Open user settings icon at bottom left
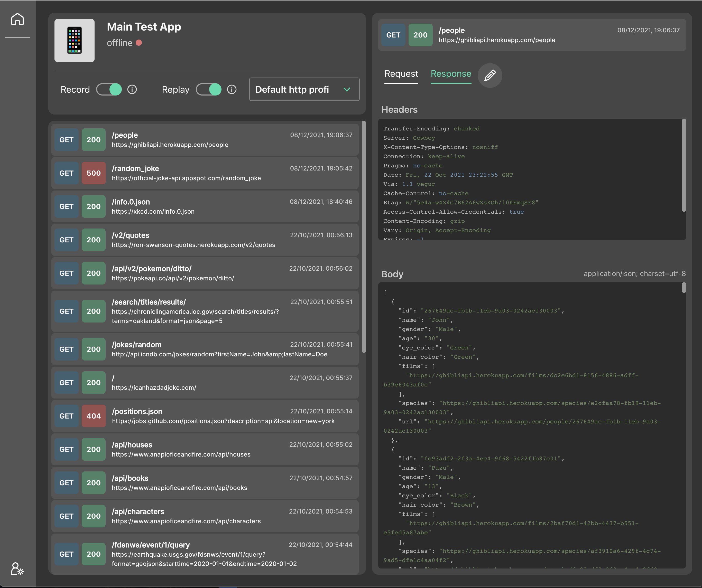This screenshot has width=702, height=588. tap(17, 568)
